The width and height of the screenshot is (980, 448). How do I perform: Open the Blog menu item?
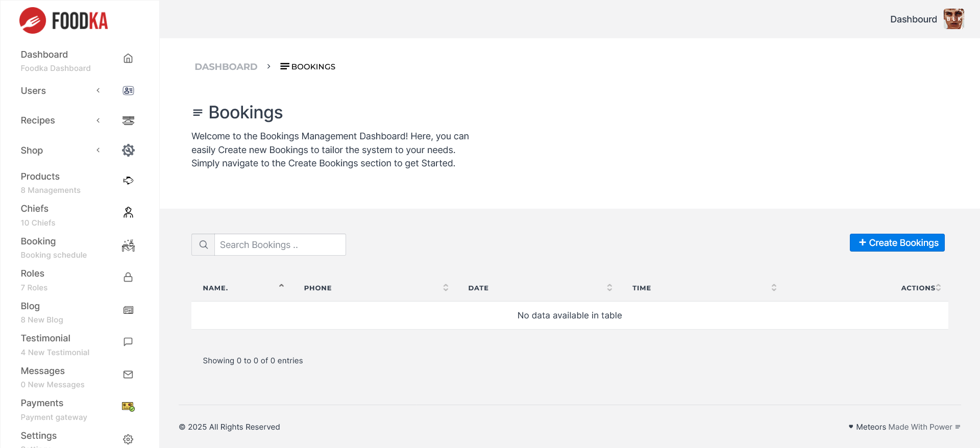coord(30,306)
